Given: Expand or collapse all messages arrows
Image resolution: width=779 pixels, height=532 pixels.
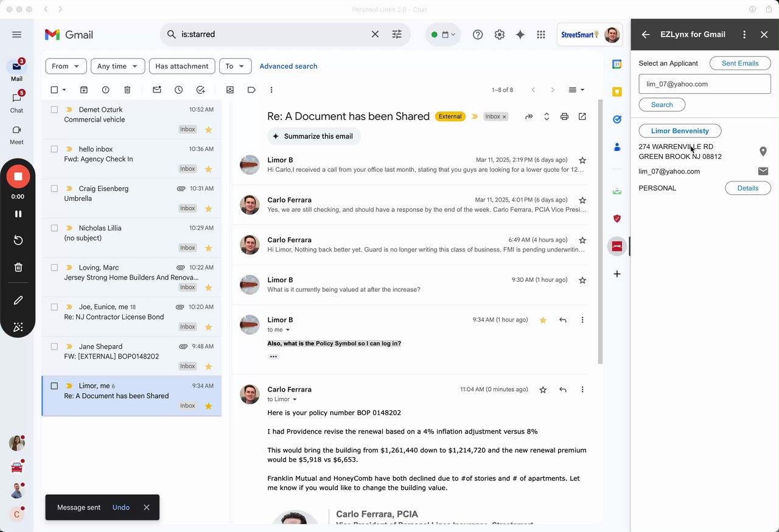Looking at the screenshot, I should [x=547, y=116].
